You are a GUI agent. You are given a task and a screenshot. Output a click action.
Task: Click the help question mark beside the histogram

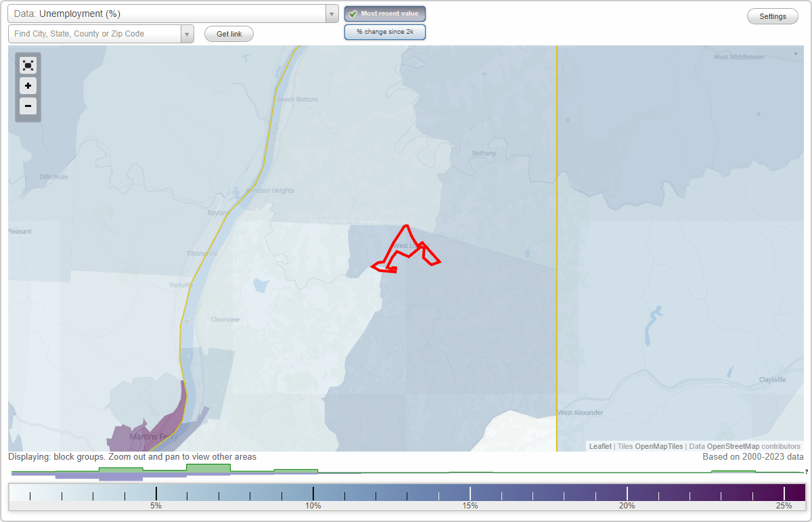coord(807,471)
